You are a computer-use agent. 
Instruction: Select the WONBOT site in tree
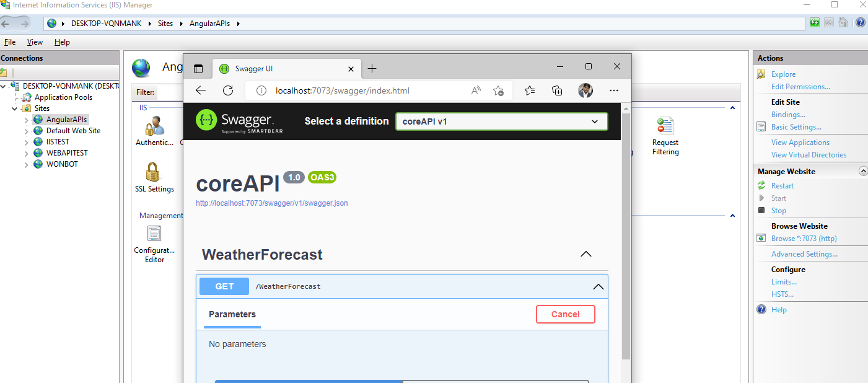click(62, 164)
